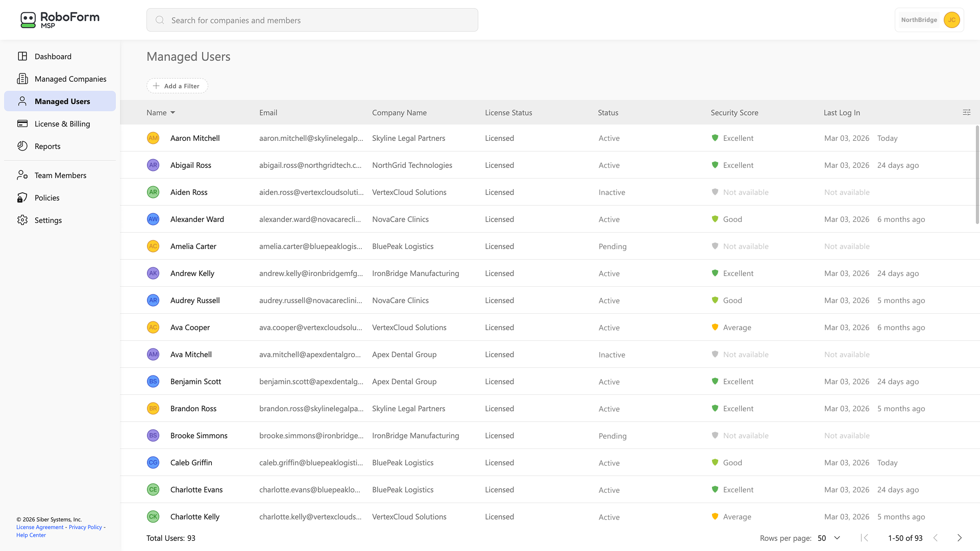Open table column settings icon
Screen dimensions: 980x551
(967, 112)
